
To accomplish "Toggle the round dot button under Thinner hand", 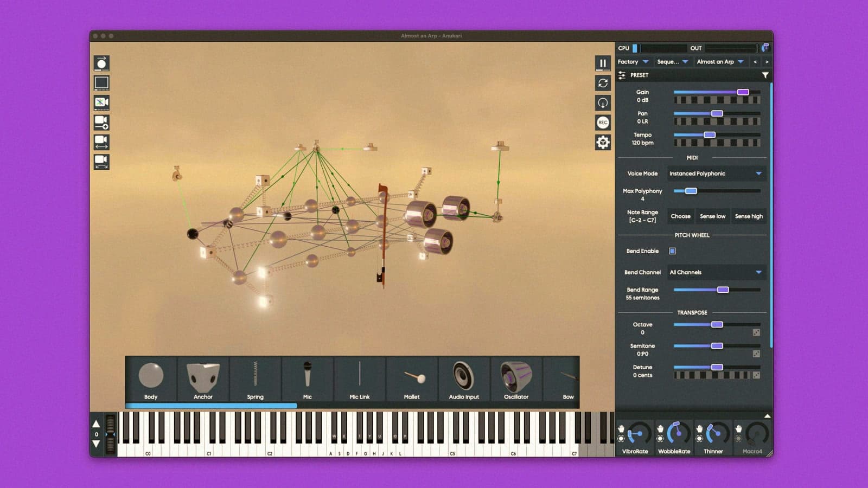I will (699, 439).
